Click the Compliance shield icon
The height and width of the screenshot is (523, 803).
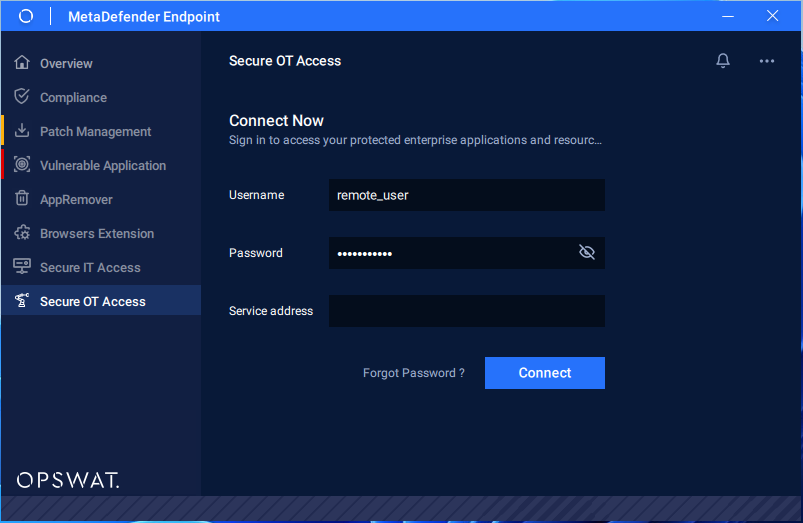pyautogui.click(x=22, y=96)
